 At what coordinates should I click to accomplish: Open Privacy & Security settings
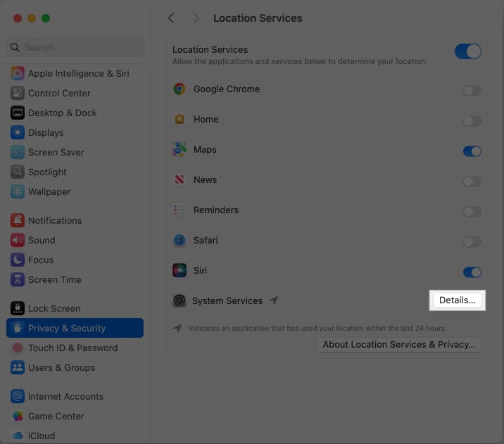coord(75,328)
